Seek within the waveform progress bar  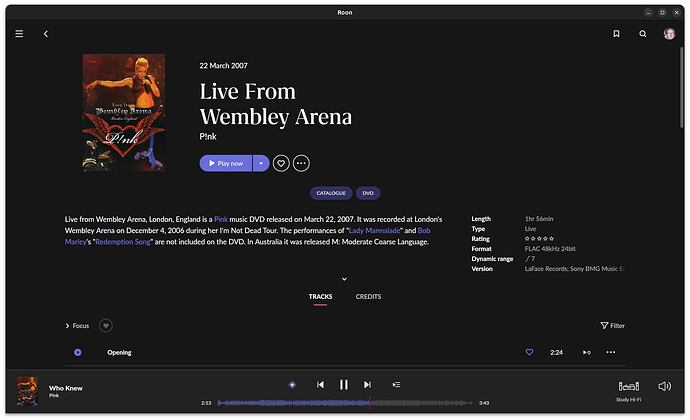[x=345, y=403]
